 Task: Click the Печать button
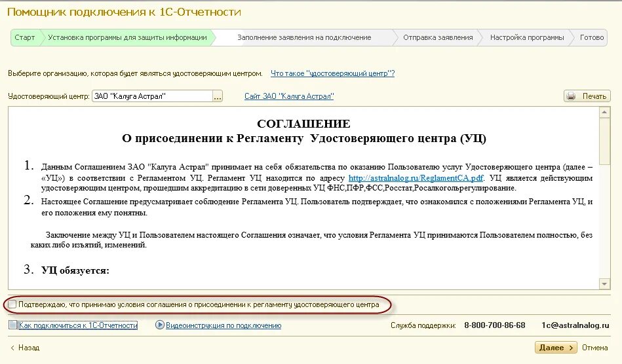(587, 96)
